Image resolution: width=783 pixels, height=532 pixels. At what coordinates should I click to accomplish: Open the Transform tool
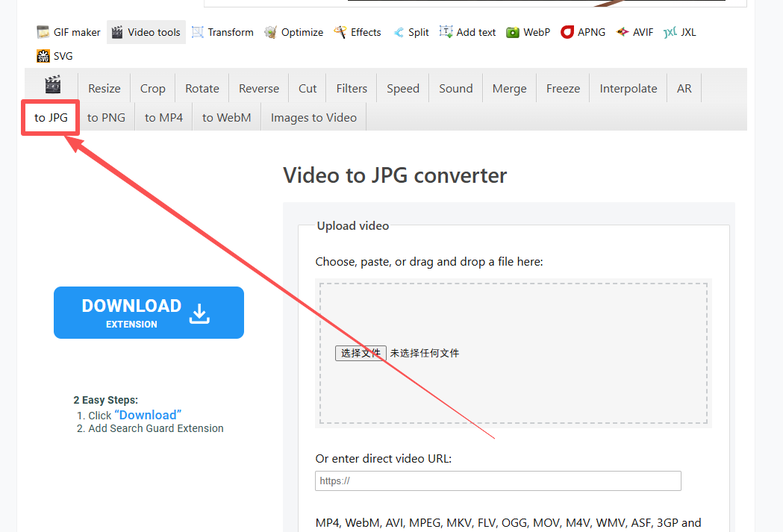pos(222,32)
